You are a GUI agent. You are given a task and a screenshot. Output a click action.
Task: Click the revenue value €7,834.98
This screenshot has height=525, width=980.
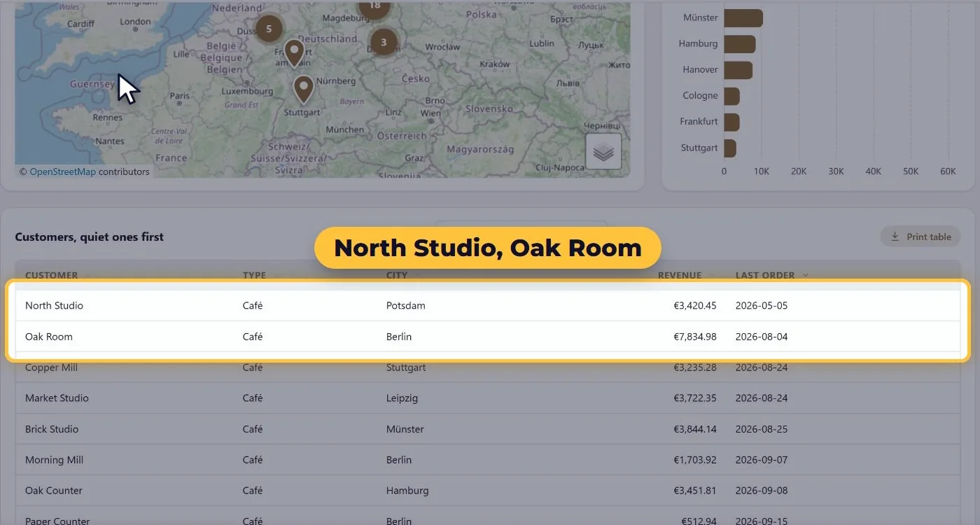[695, 337]
